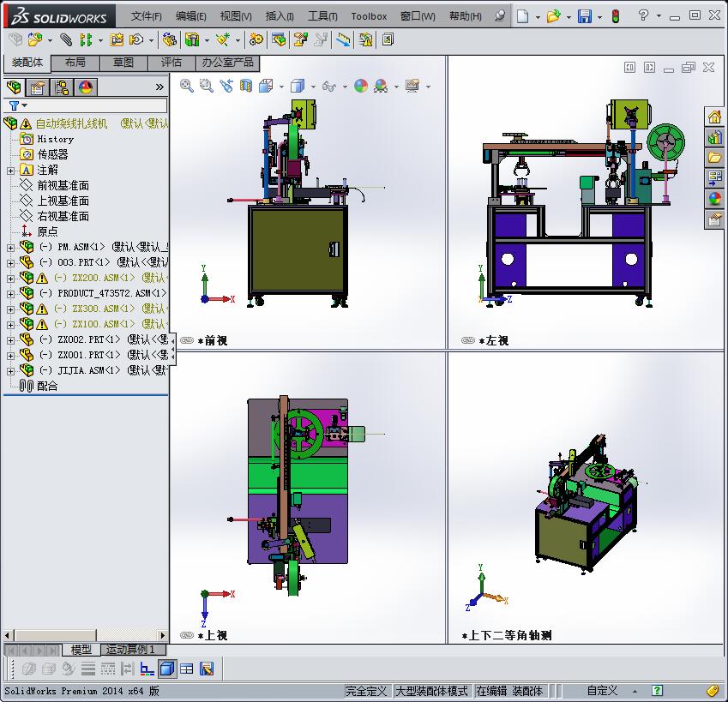Screen dimensions: 728x702
Task: Open Hide/Show Items dropdown arrow
Action: click(345, 87)
